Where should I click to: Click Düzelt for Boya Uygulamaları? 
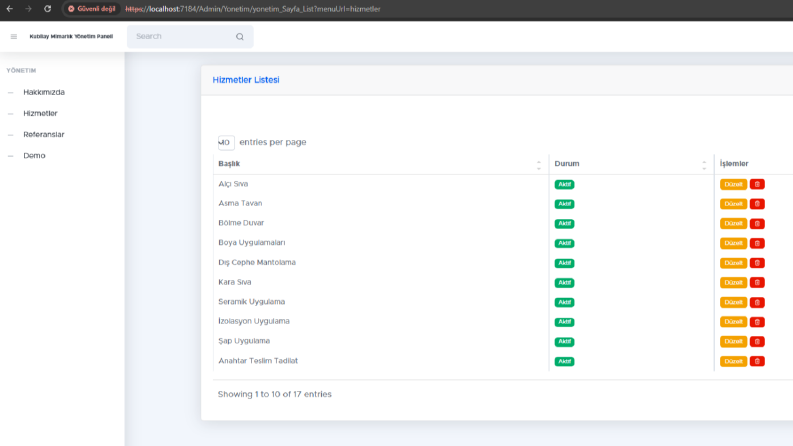pos(733,243)
